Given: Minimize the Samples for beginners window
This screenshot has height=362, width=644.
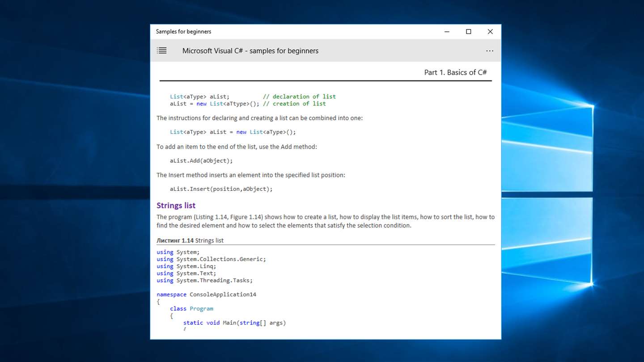Looking at the screenshot, I should click(447, 32).
